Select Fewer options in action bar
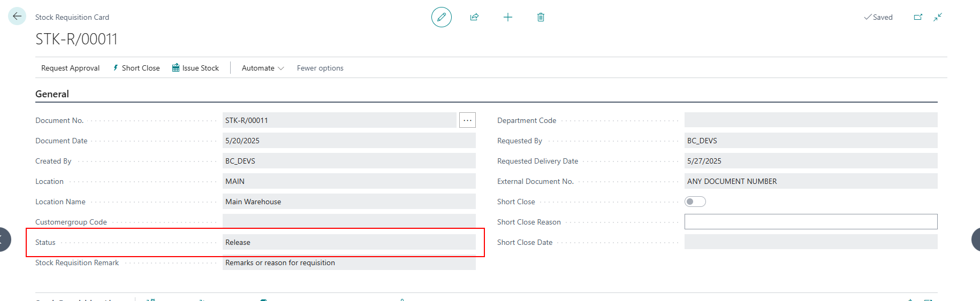The width and height of the screenshot is (980, 301). (x=320, y=68)
